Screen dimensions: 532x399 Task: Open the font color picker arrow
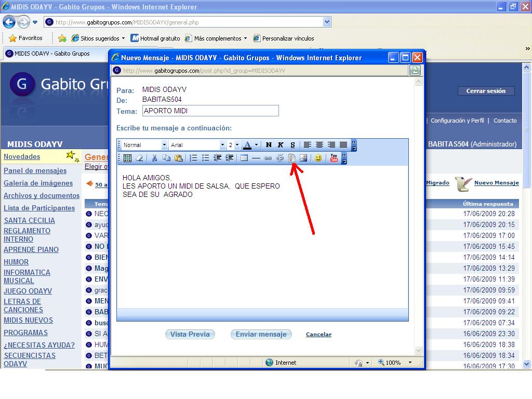[256, 145]
